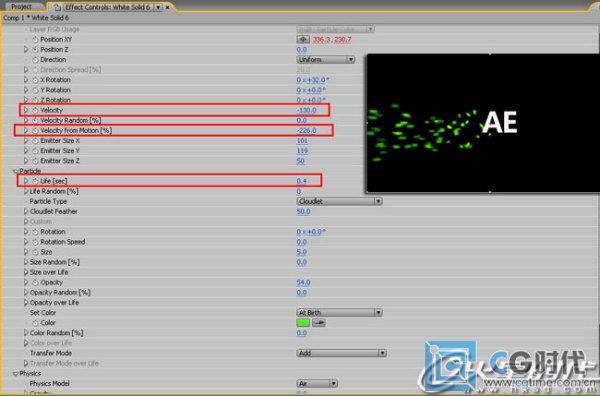
Task: Click the Velocity from Motion value -226.0
Action: 307,130
